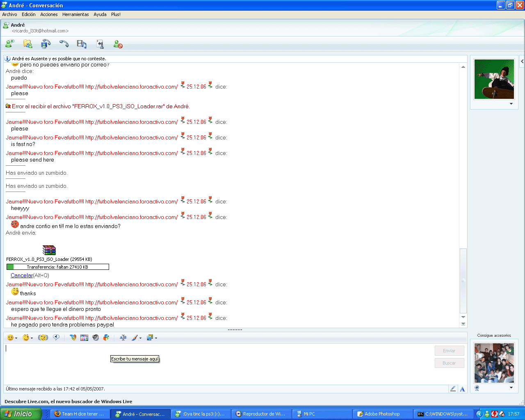Open the Archivo menu

(x=10, y=14)
